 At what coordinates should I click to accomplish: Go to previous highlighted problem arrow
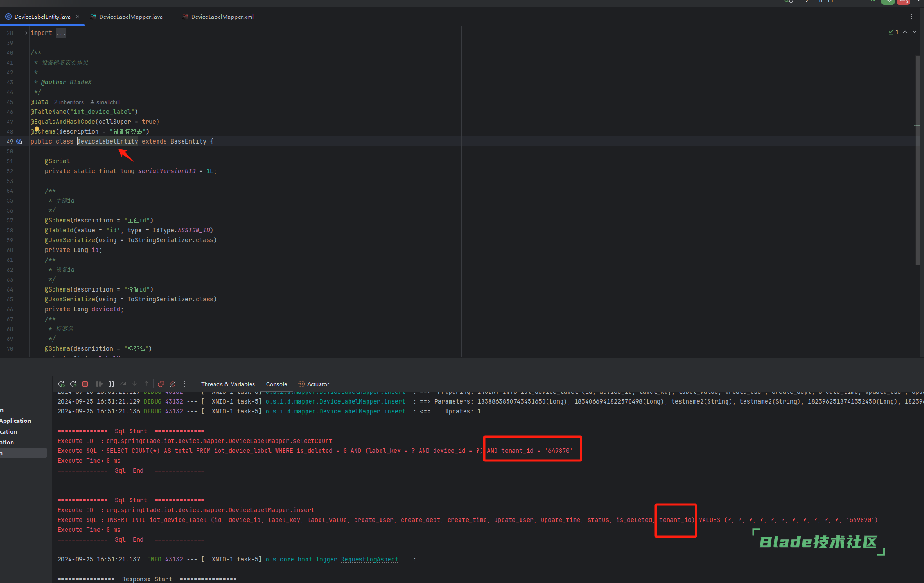[905, 32]
